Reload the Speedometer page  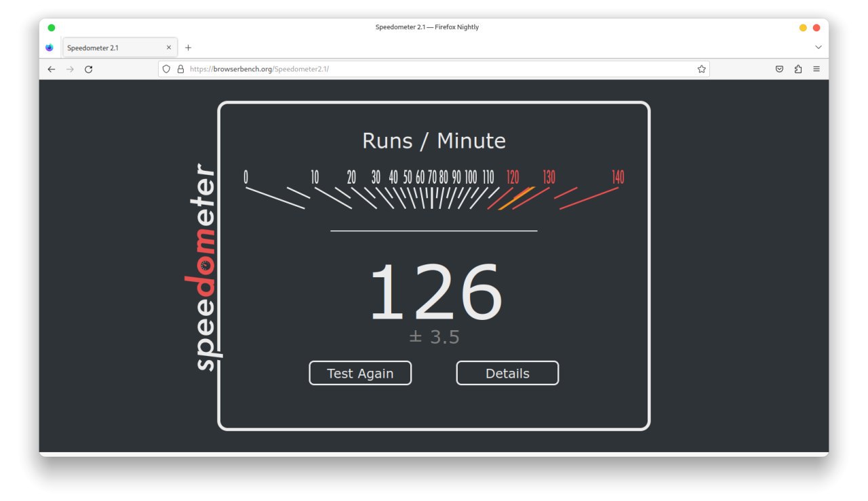click(x=88, y=69)
